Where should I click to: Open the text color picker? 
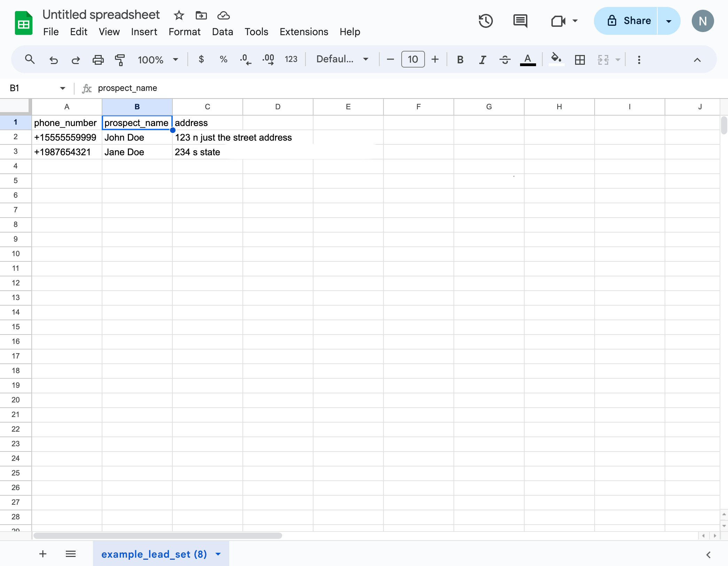528,60
